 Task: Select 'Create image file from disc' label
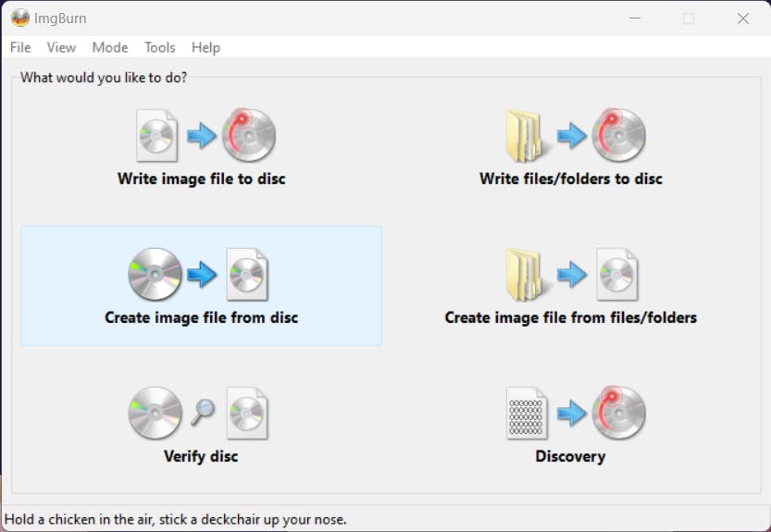pos(201,317)
